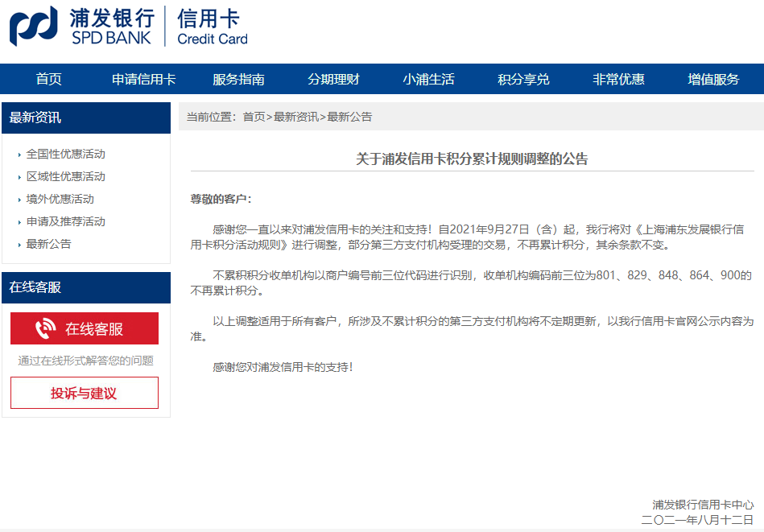
Task: Go to 分期理财 in the top navigation
Action: [333, 79]
